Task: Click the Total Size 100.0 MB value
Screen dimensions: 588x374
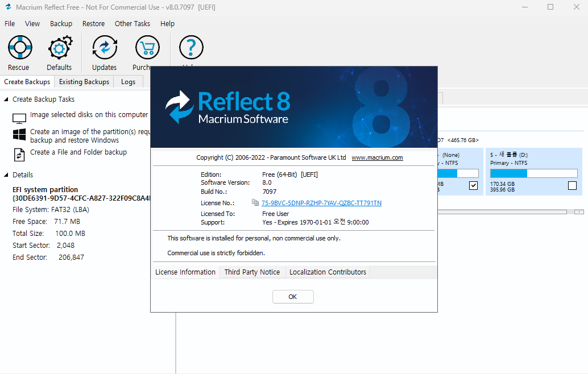Action: (x=70, y=234)
